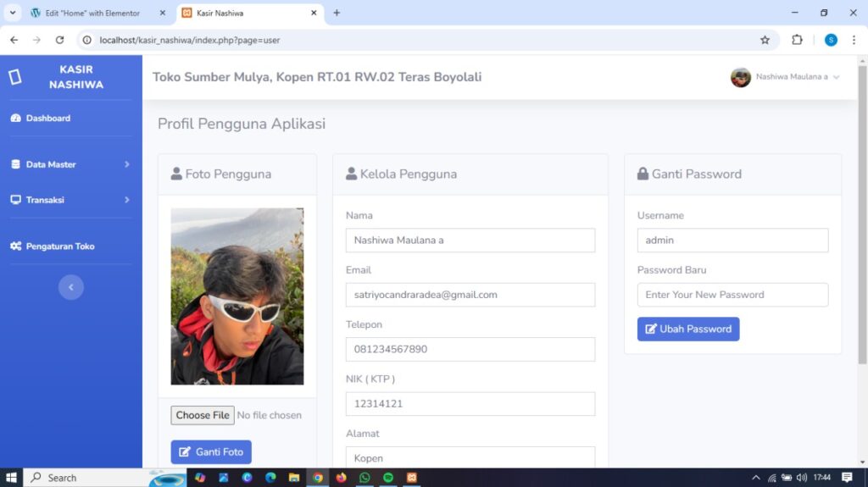868x487 pixels.
Task: Open XAMPP from the taskbar
Action: (x=412, y=478)
